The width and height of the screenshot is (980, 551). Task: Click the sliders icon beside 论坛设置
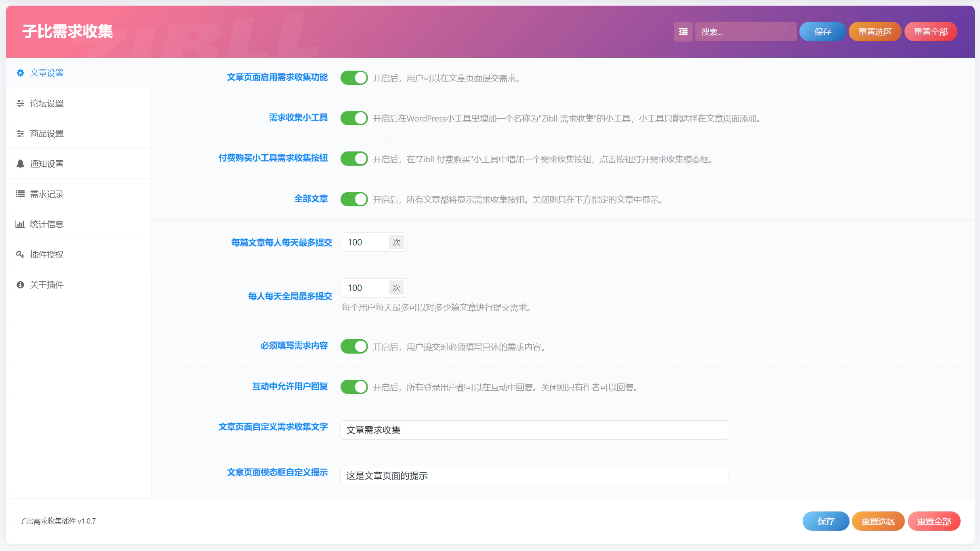pyautogui.click(x=20, y=103)
